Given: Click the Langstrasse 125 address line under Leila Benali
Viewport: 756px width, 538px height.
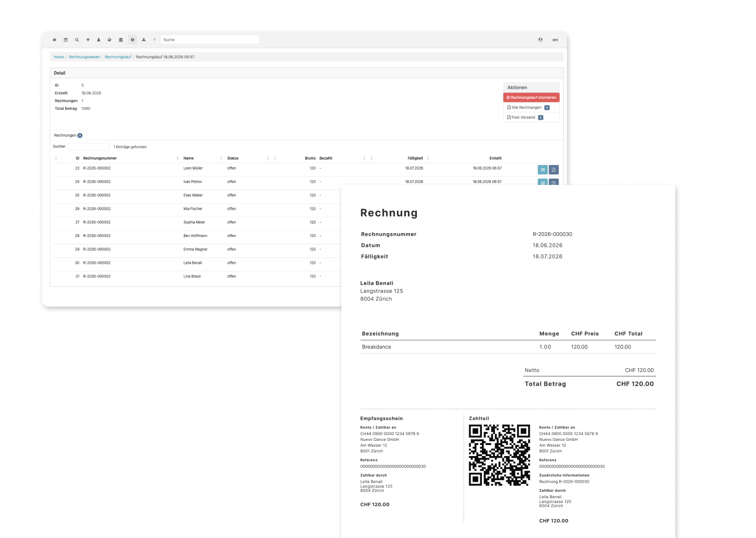Looking at the screenshot, I should click(x=382, y=291).
